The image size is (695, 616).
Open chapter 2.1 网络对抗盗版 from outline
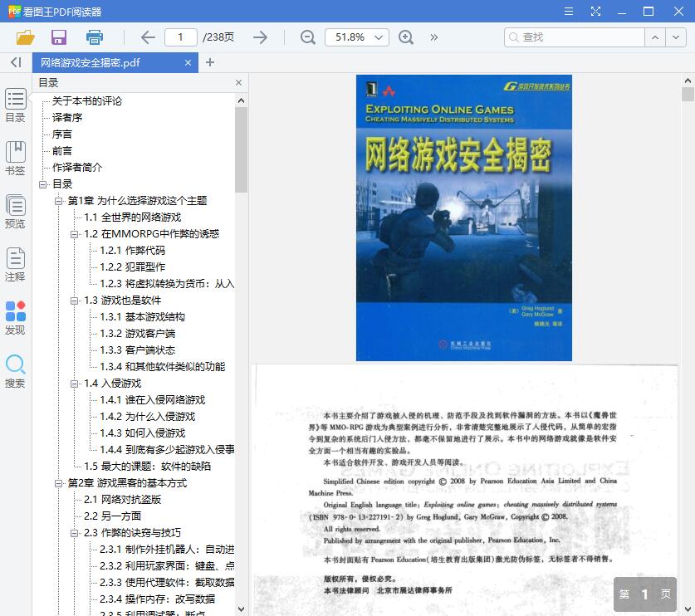[x=121, y=499]
